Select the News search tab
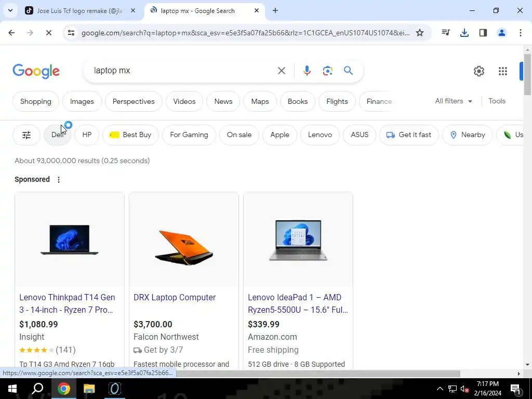This screenshot has height=399, width=532. (223, 101)
